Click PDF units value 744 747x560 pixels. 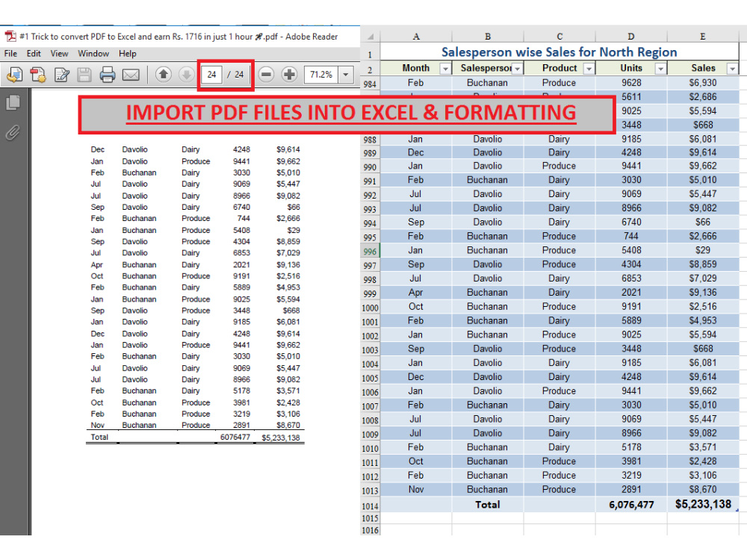(244, 219)
